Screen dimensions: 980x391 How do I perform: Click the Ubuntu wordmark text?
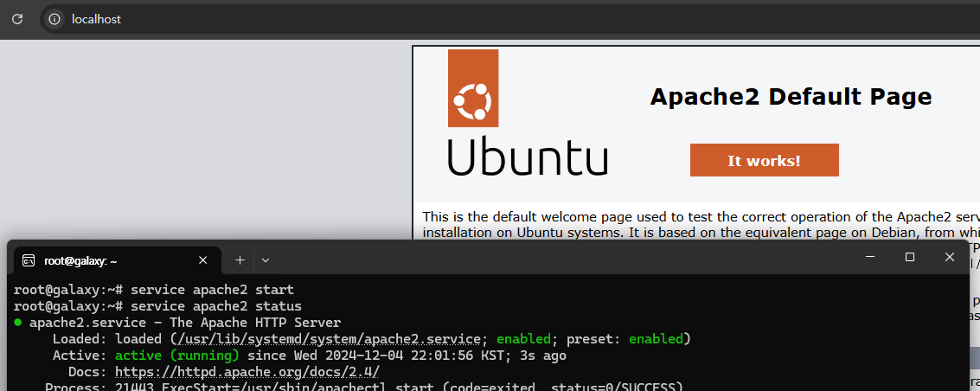[x=528, y=157]
